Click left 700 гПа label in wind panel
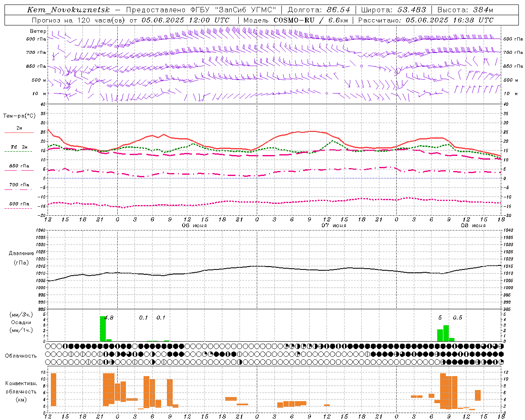The width and height of the screenshot is (525, 420). point(36,52)
